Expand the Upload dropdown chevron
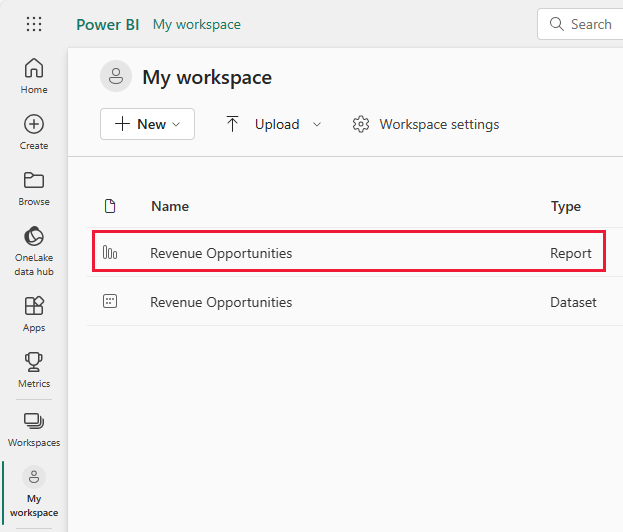Viewport: 623px width, 532px height. [317, 124]
